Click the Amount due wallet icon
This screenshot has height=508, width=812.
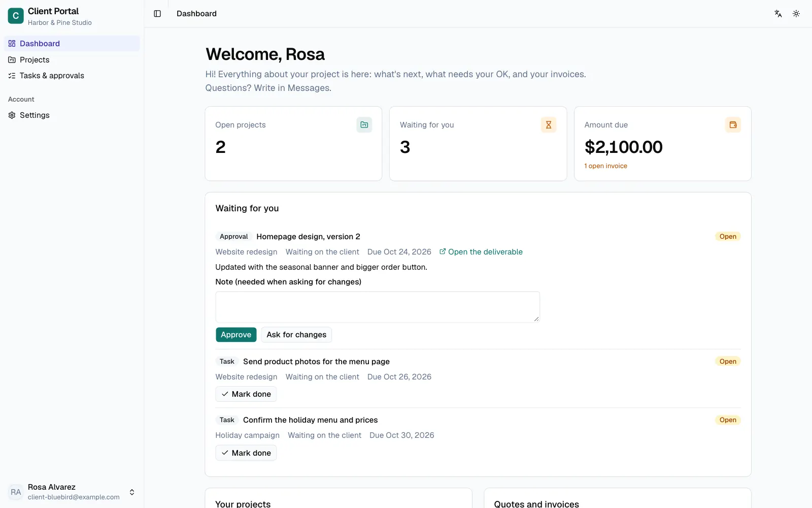click(733, 125)
